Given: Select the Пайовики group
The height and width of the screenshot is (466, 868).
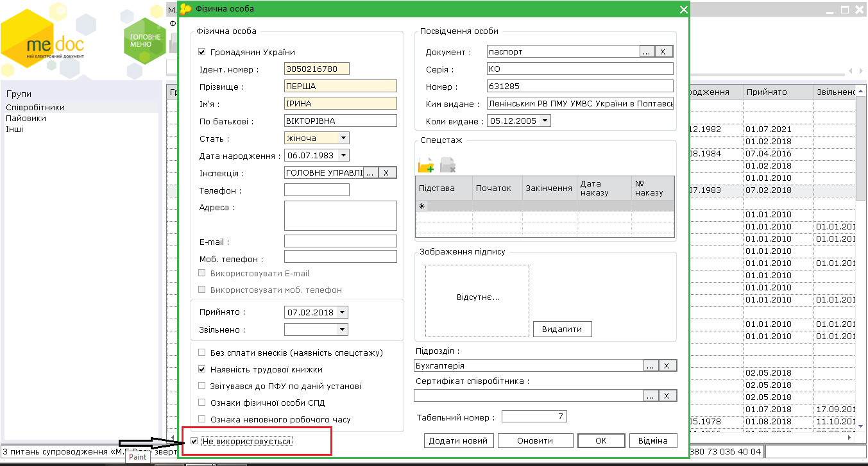Looking at the screenshot, I should (26, 119).
